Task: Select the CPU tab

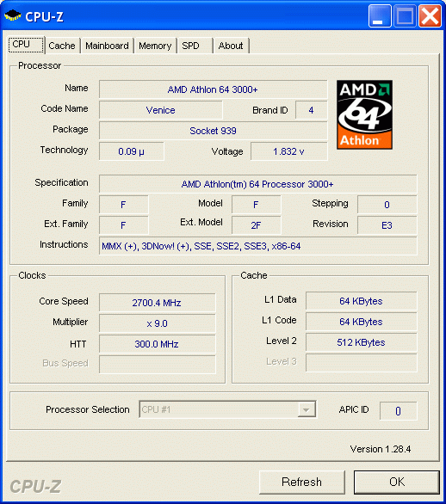Action: pos(26,45)
